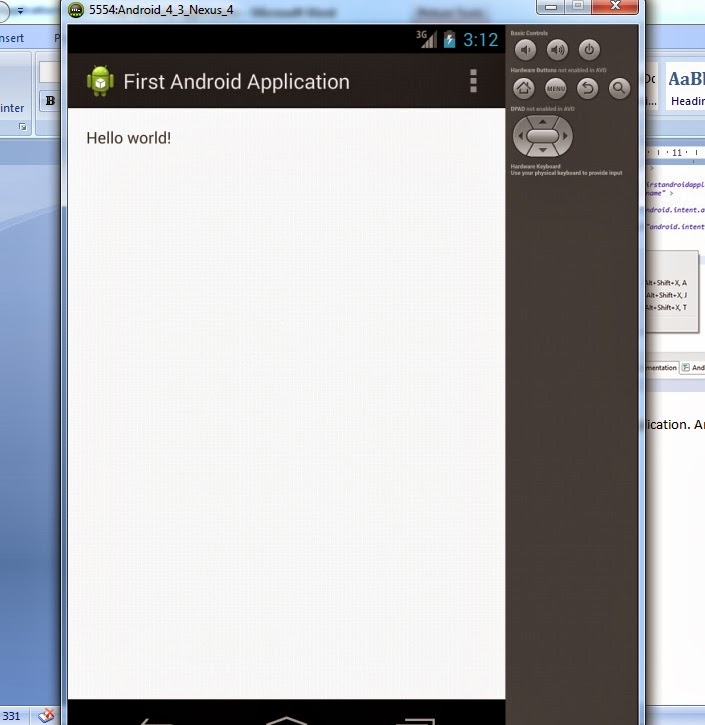Open Clipboard dialog launcher in Word
Image resolution: width=705 pixels, height=725 pixels.
[23, 127]
